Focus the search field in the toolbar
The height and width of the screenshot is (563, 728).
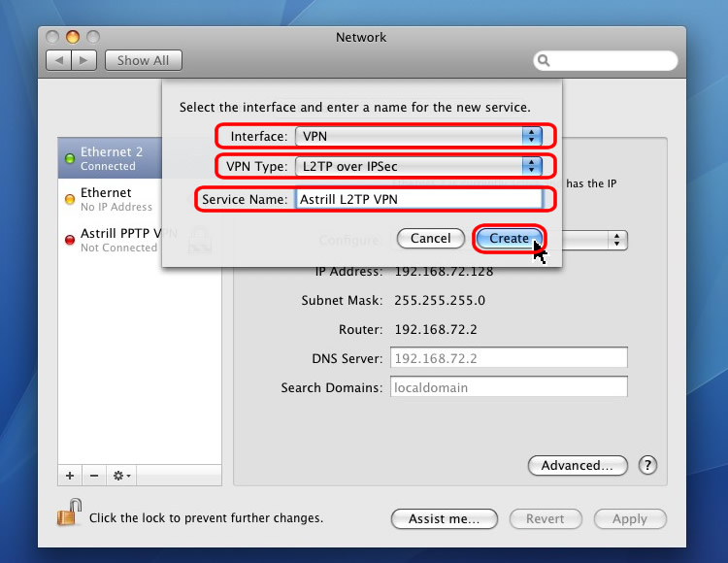[x=606, y=61]
